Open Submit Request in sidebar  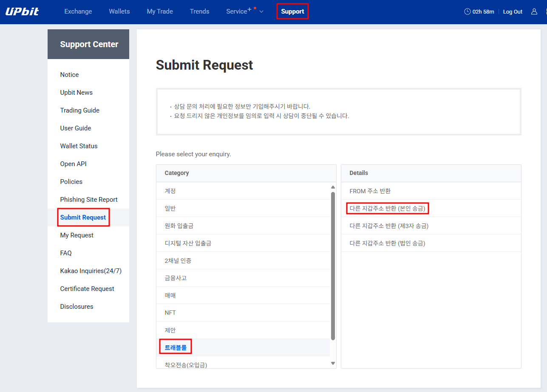click(83, 217)
